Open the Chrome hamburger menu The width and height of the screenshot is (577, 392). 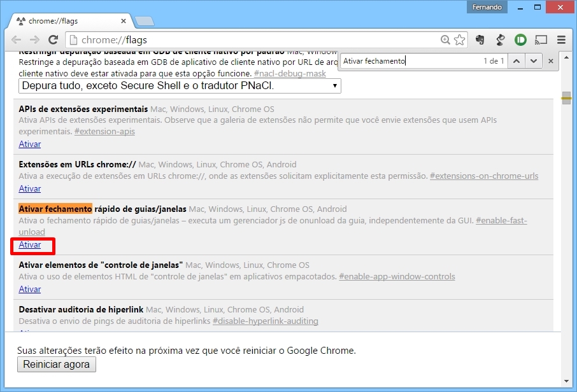[x=561, y=39]
